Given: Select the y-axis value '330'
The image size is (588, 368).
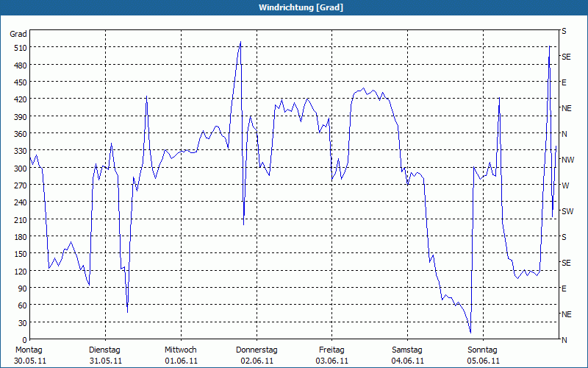Looking at the screenshot, I should (21, 151).
